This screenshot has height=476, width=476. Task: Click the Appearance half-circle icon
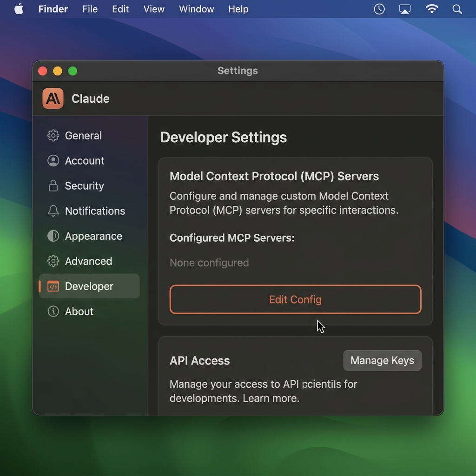53,236
